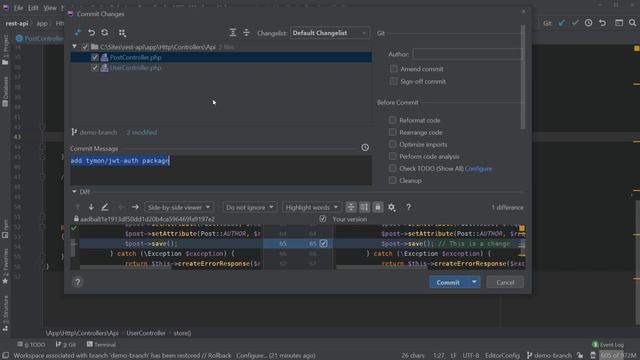Open the Favorites tool window sidebar
640x360 pixels.
(x=5, y=266)
